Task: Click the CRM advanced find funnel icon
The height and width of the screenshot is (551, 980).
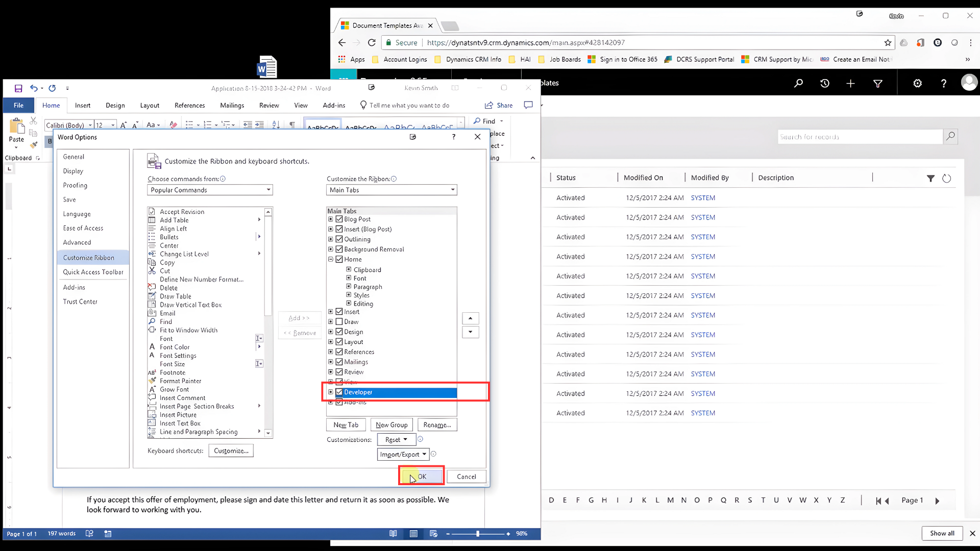Action: pos(878,83)
